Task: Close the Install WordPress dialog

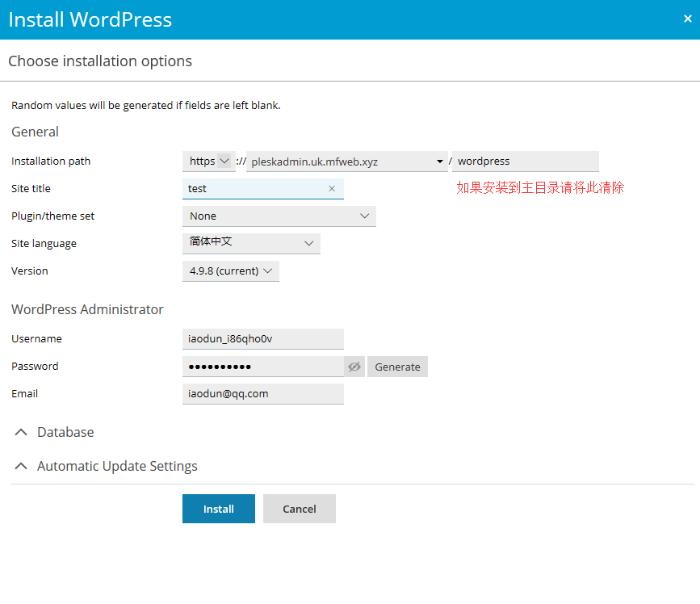Action: pos(687,19)
